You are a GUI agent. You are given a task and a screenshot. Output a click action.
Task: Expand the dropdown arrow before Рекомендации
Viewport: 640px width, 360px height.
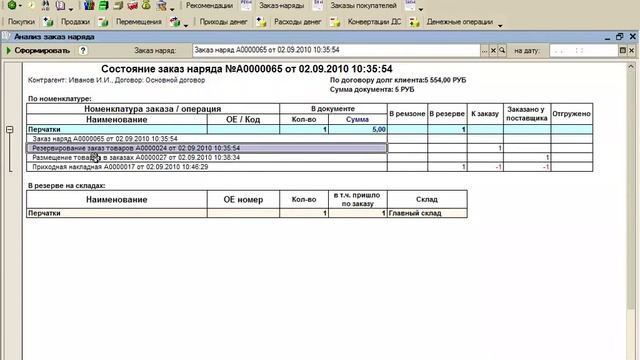[172, 9]
